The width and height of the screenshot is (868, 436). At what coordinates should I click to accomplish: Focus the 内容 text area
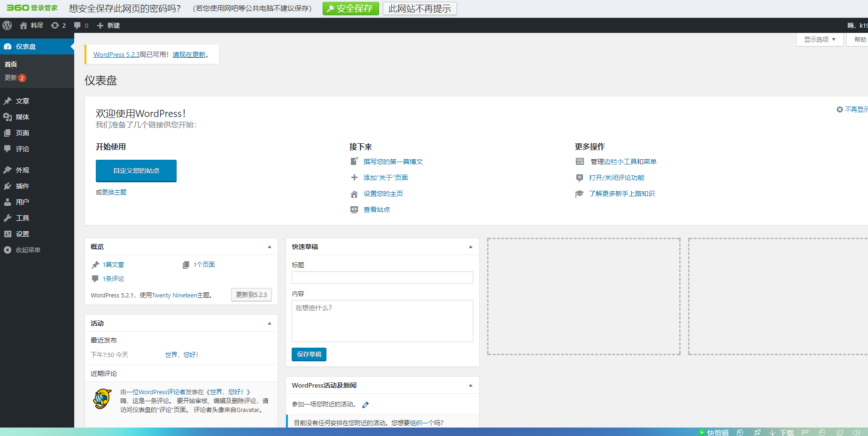click(382, 321)
